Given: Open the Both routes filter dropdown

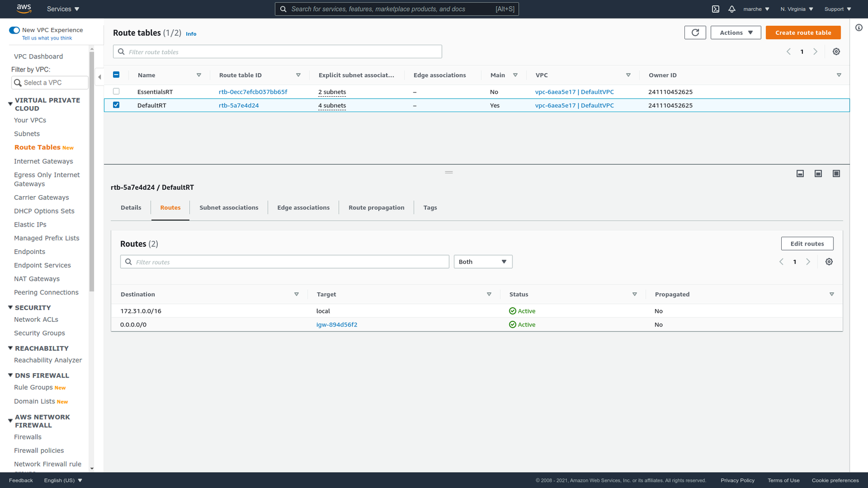Looking at the screenshot, I should pyautogui.click(x=483, y=262).
